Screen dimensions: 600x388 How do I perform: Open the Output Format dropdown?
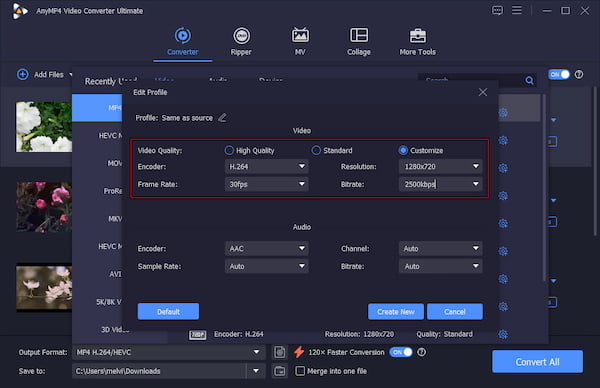coord(168,352)
